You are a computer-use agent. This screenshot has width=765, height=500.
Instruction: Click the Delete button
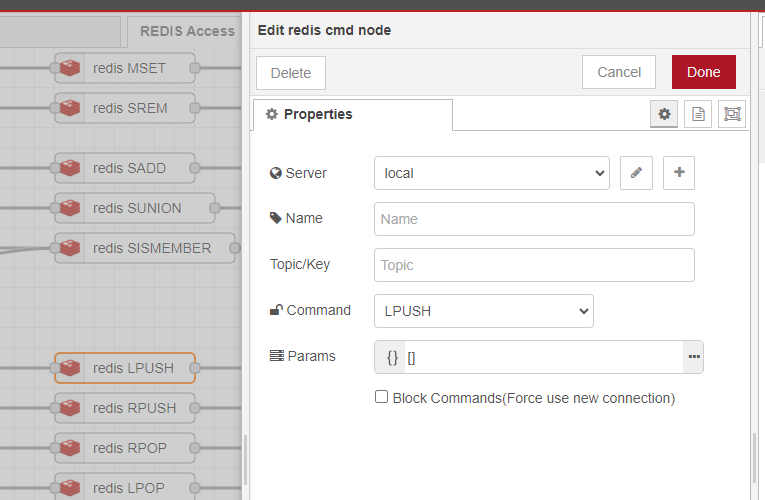[x=291, y=73]
